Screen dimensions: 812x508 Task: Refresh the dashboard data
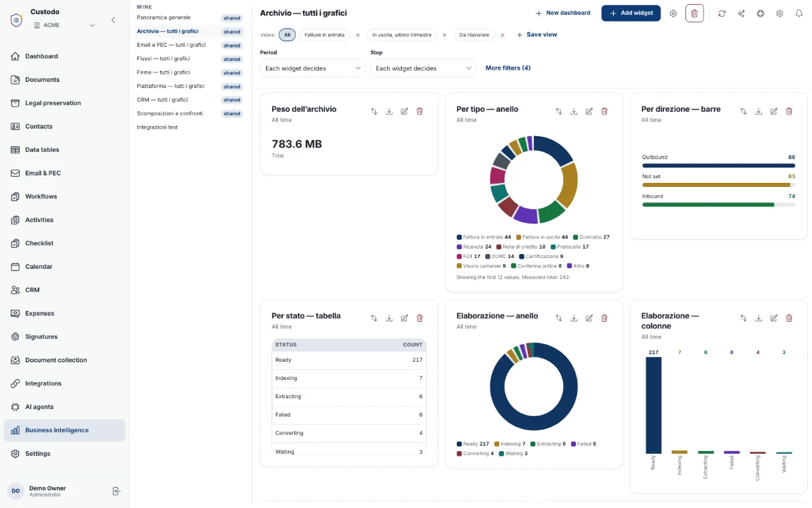(722, 14)
